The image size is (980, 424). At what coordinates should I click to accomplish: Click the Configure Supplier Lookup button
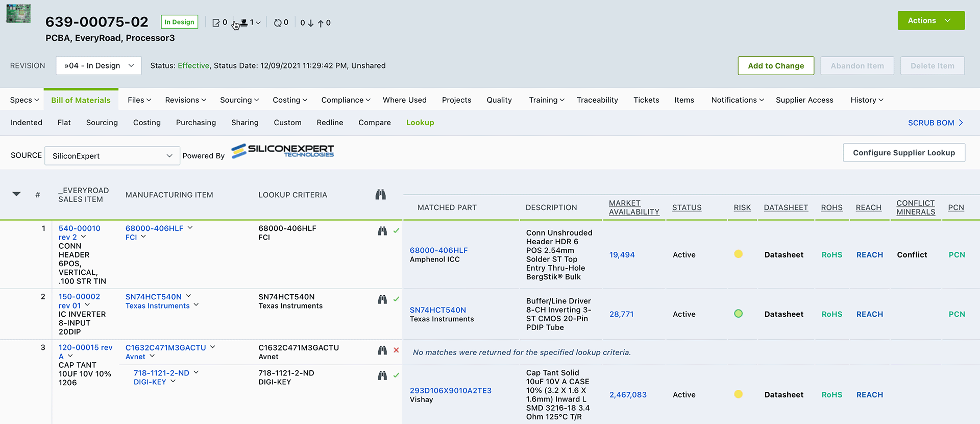(904, 153)
